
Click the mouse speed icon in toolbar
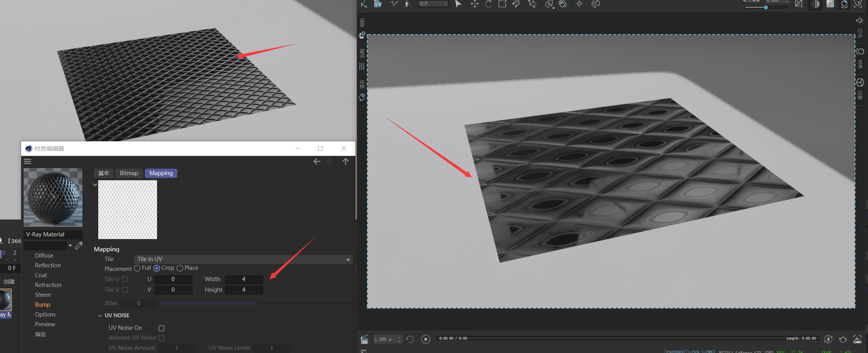(x=563, y=4)
